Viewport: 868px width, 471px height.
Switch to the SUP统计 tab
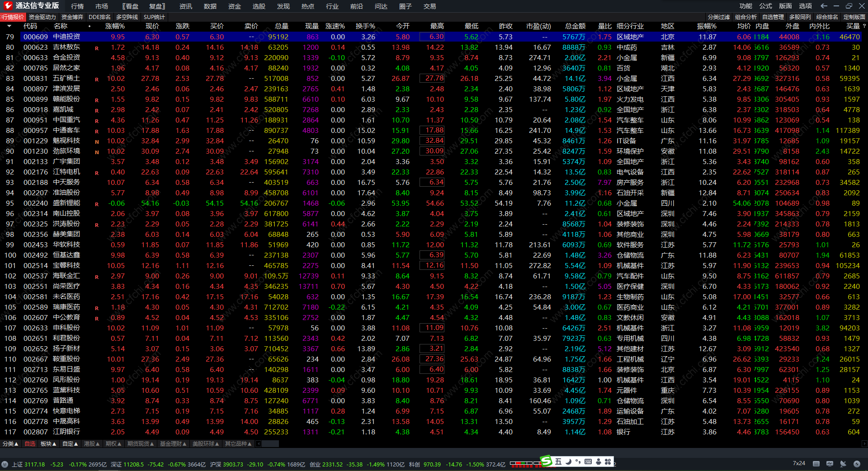click(x=154, y=17)
